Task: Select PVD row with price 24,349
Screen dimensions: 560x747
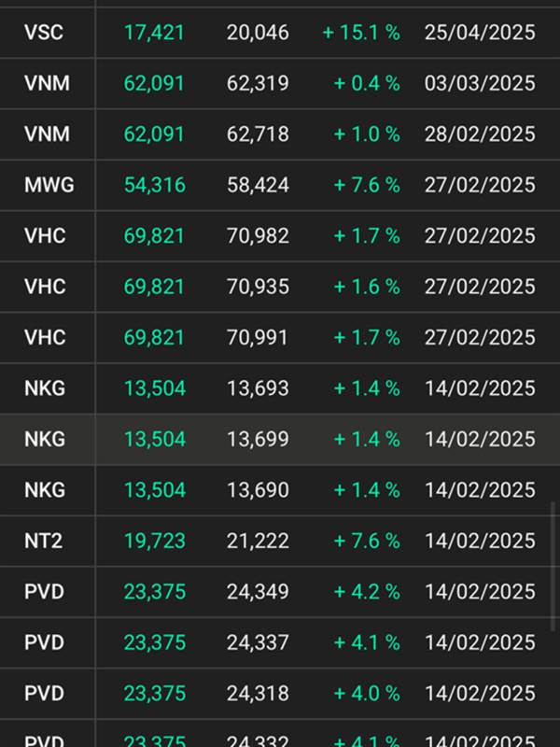Action: point(280,592)
